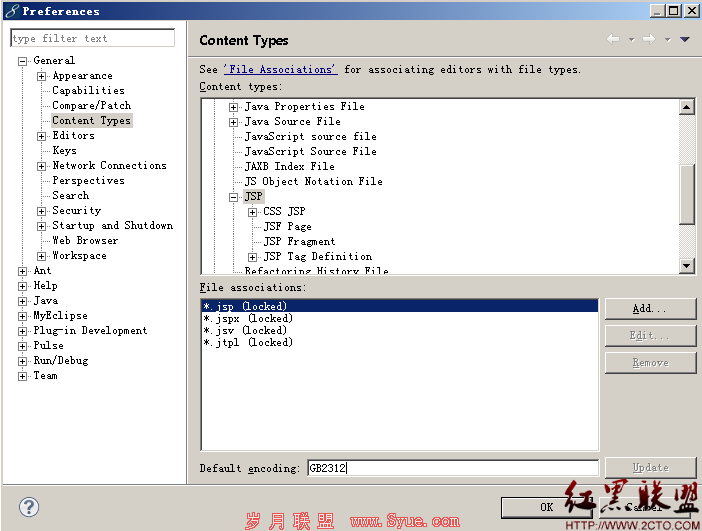Screen dimensions: 702x531
Task: Click the forward navigation arrow icon
Action: [649, 39]
